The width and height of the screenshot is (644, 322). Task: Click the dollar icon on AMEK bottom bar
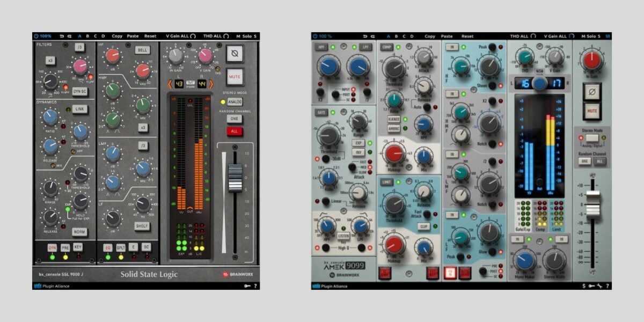click(583, 286)
